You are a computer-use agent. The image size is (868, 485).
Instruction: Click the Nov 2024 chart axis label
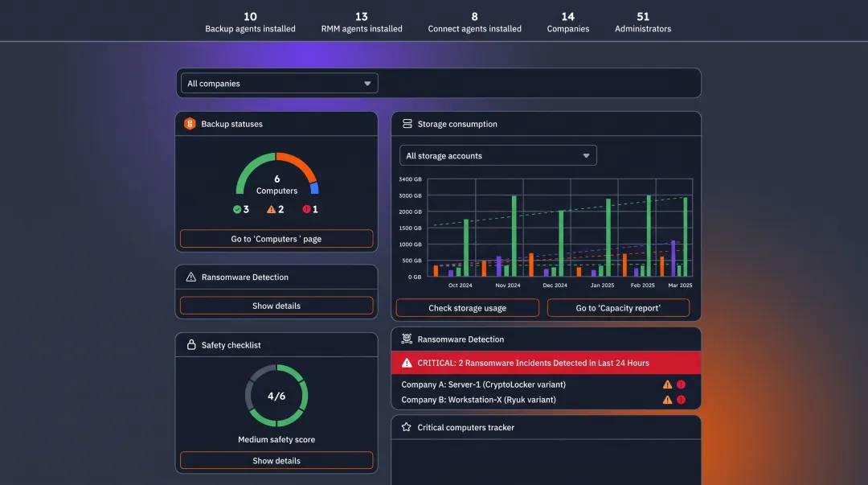[508, 286]
